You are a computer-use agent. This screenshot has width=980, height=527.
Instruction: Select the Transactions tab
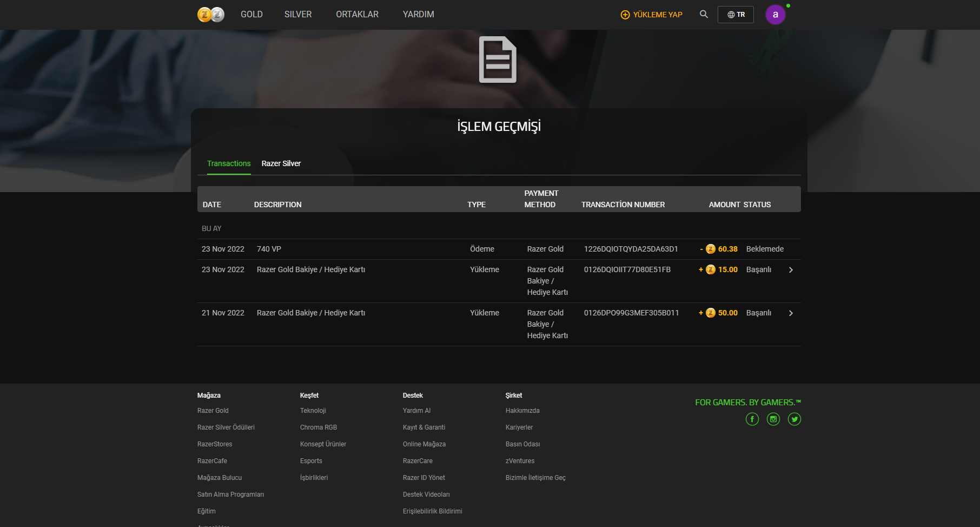pos(229,163)
